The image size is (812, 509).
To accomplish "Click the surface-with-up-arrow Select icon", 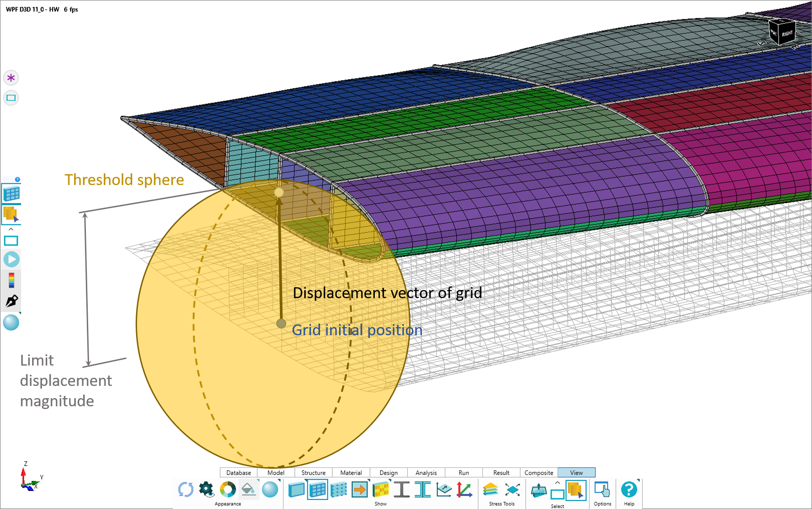I will tap(538, 490).
